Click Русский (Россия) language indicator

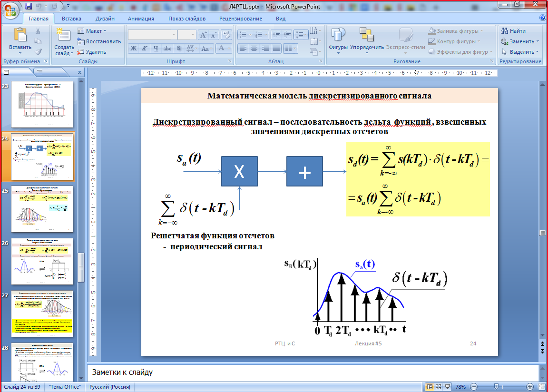tap(110, 387)
